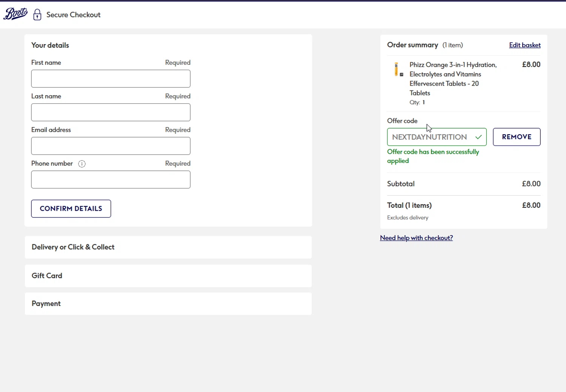This screenshot has width=566, height=392.
Task: Focus the Last name input field
Action: click(111, 112)
